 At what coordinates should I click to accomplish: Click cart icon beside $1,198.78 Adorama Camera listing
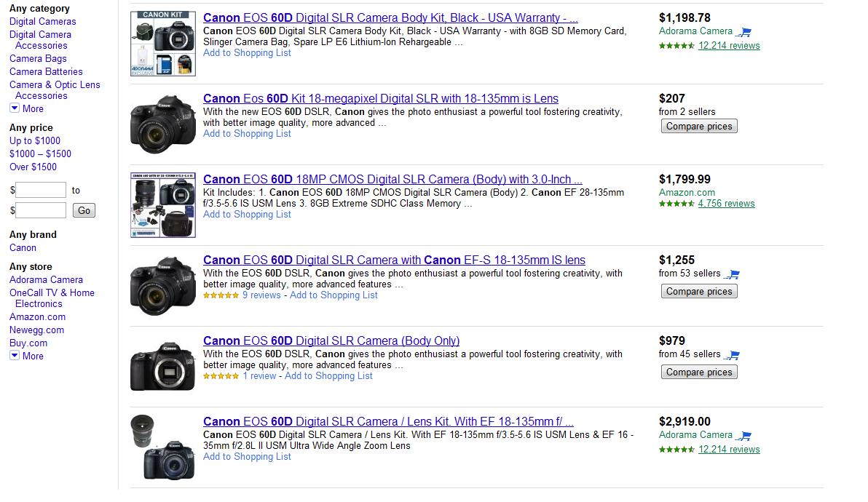[743, 33]
